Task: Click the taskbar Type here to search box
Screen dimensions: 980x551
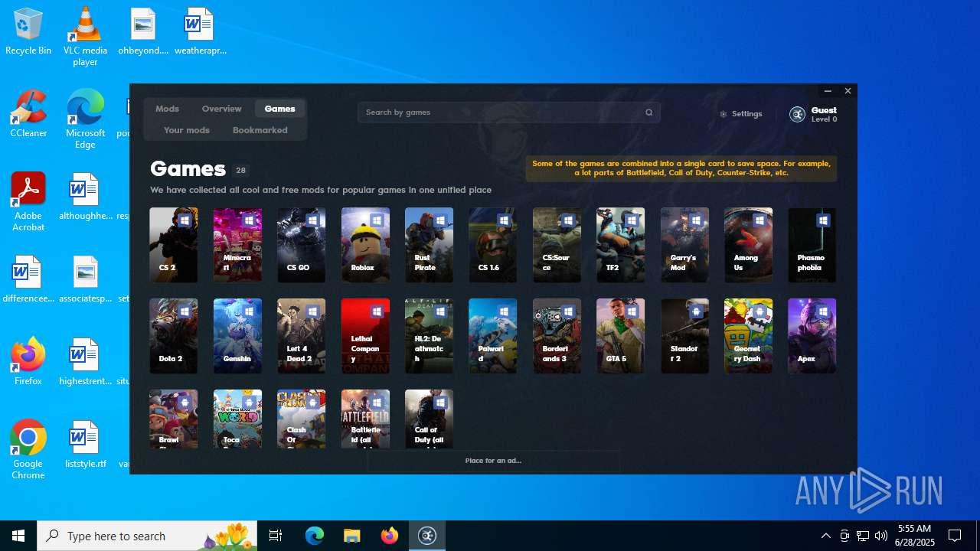Action: click(147, 536)
